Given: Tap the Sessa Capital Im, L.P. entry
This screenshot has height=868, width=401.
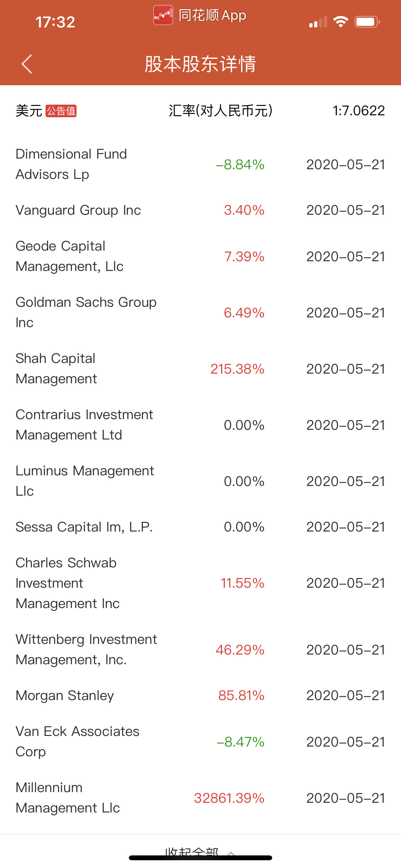Looking at the screenshot, I should (200, 527).
